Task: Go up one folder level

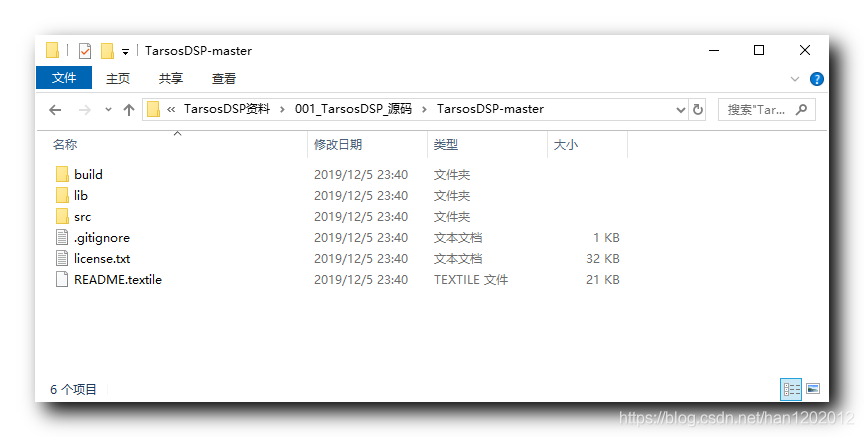Action: tap(129, 110)
